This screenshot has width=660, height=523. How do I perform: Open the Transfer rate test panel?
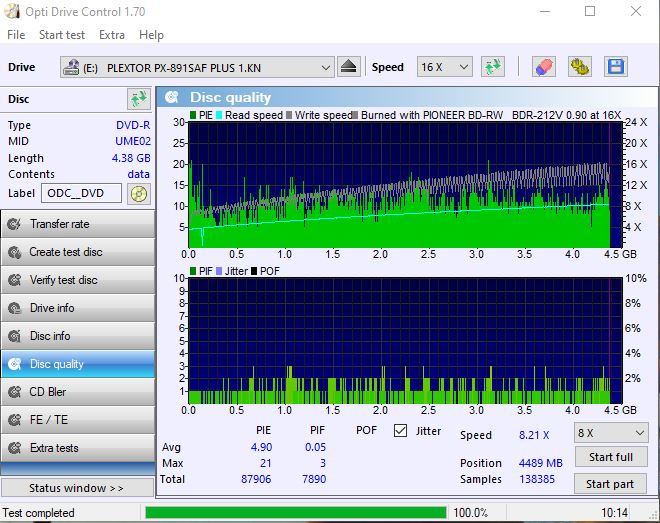[x=78, y=224]
